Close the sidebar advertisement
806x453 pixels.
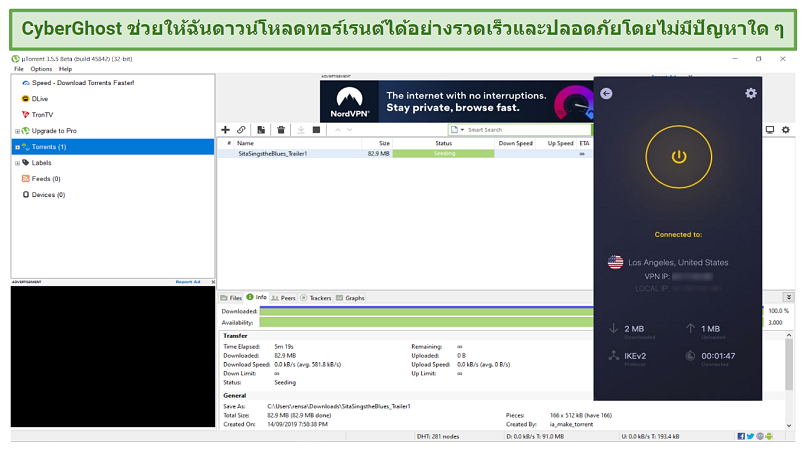[x=213, y=282]
